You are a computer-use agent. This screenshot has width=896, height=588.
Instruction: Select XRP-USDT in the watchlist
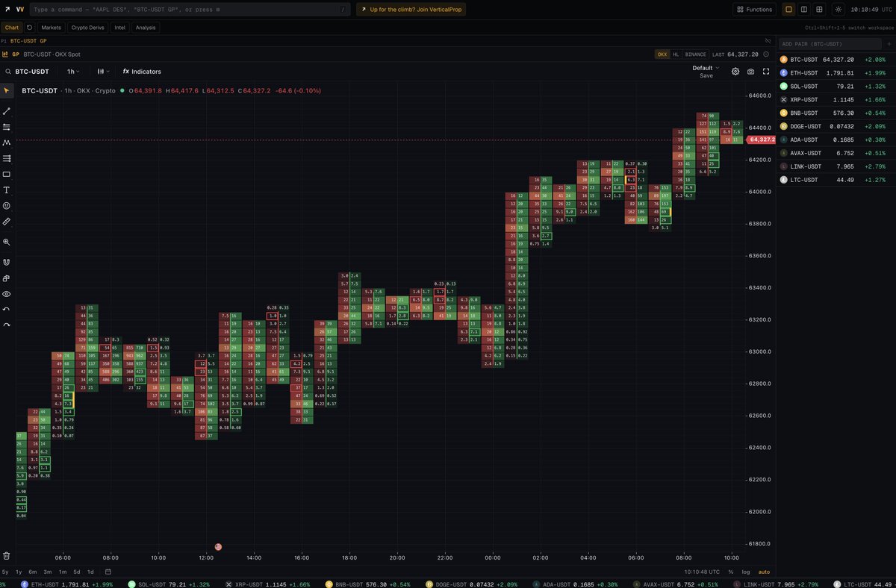pyautogui.click(x=836, y=99)
